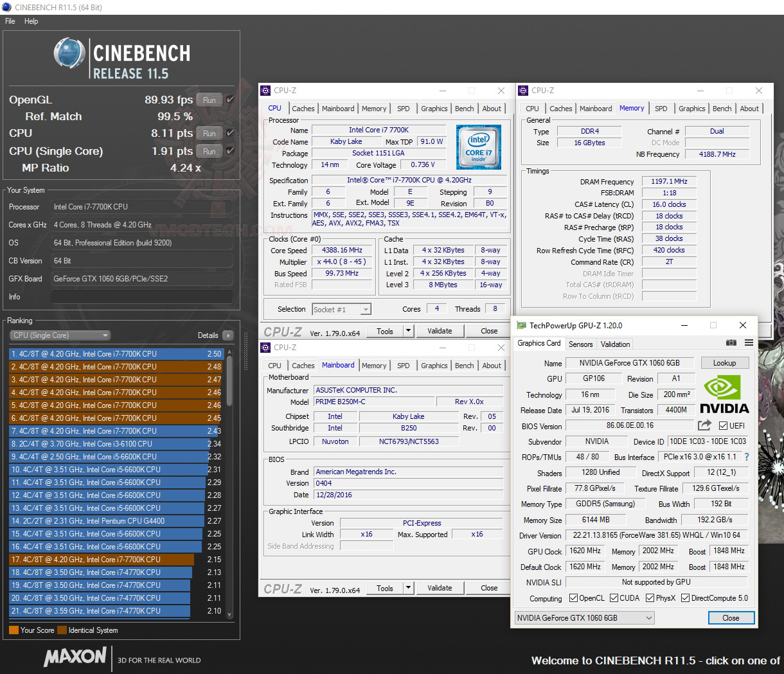Click Close button in GPU-Z

pos(731,618)
